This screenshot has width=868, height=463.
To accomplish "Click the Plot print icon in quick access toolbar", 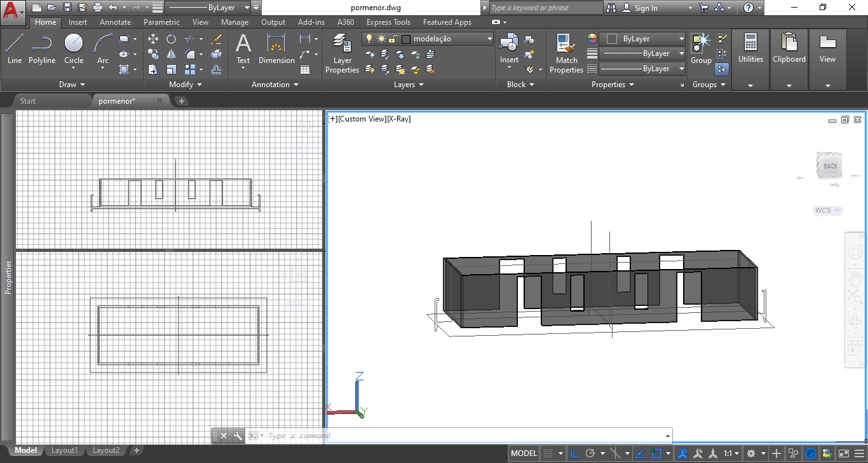I will pos(97,8).
